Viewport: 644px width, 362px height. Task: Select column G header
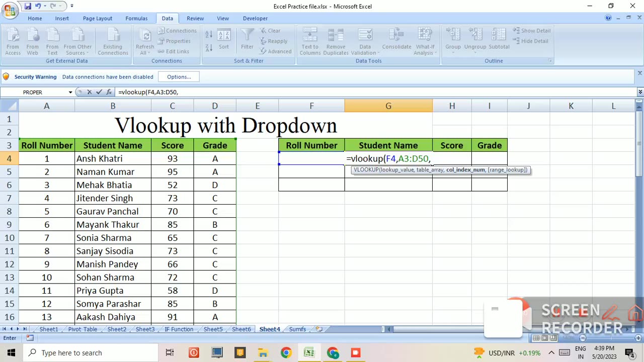click(388, 106)
